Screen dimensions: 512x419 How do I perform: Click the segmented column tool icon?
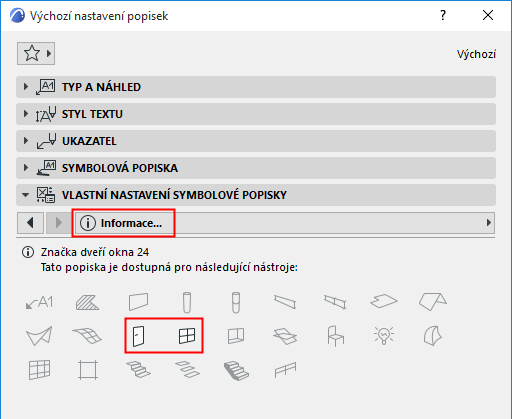pos(236,302)
